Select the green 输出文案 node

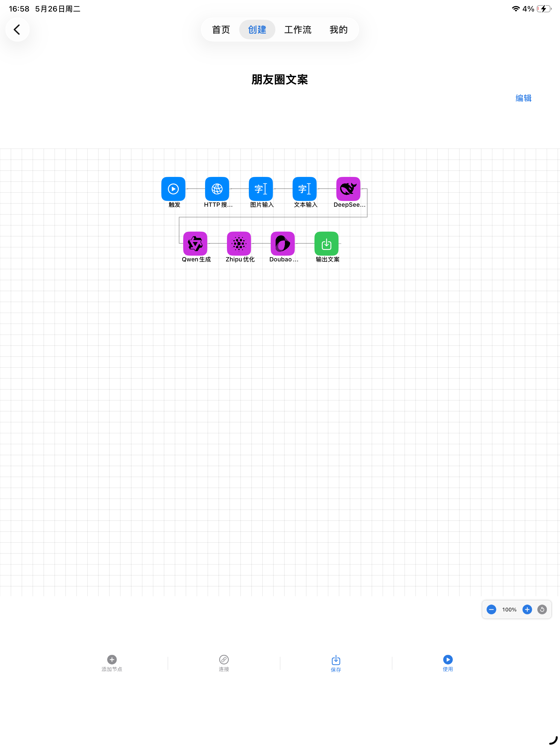pos(326,243)
